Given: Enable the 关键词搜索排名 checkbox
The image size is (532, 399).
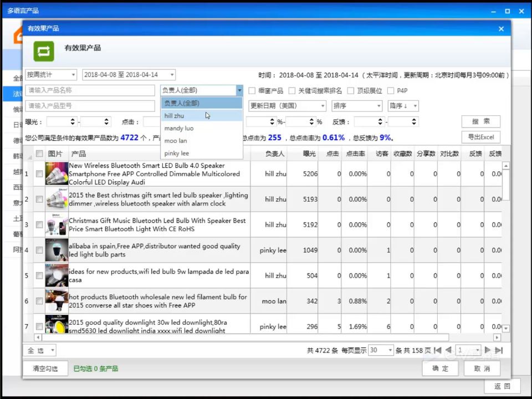Looking at the screenshot, I should (x=292, y=90).
